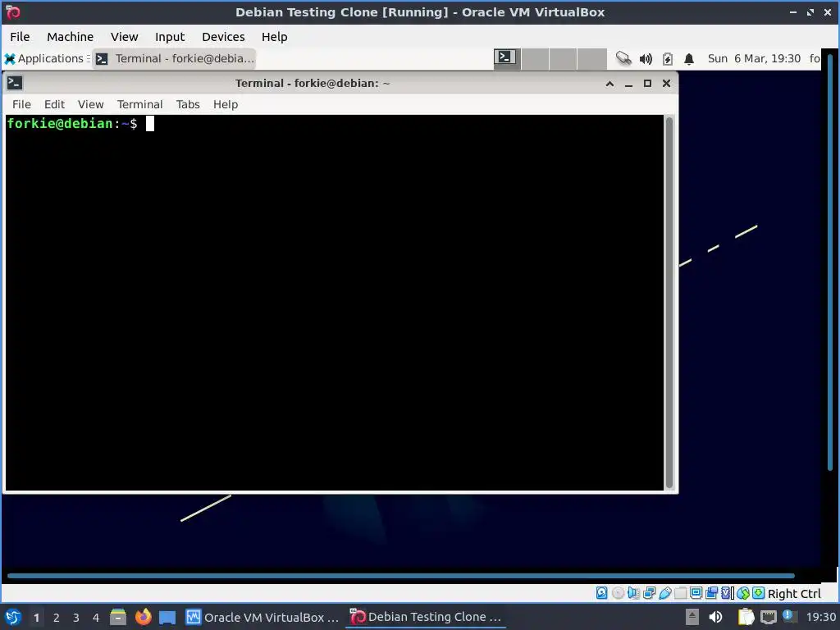Click the guest panel date and time
840x630 pixels.
[754, 58]
